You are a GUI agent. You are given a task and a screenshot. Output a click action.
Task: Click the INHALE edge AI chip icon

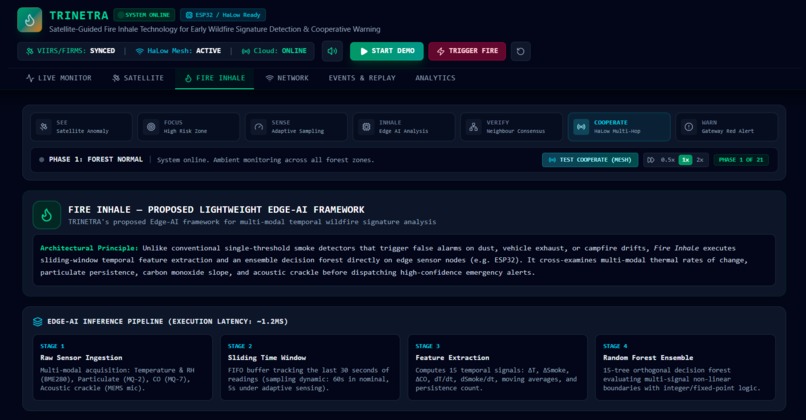coord(366,126)
